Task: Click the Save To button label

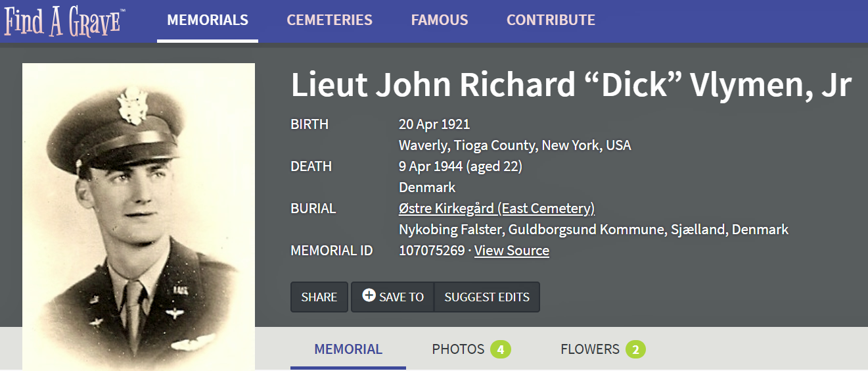Action: (401, 297)
